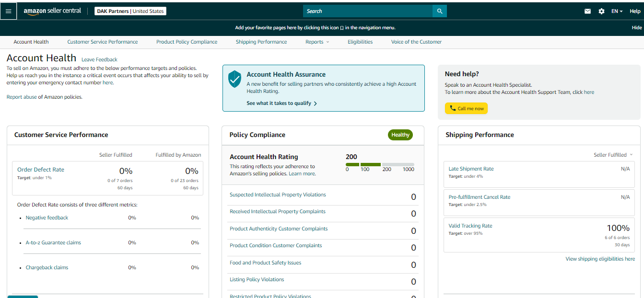The image size is (644, 298).
Task: Open Suspected Intellectual Property Violations
Action: pos(278,195)
